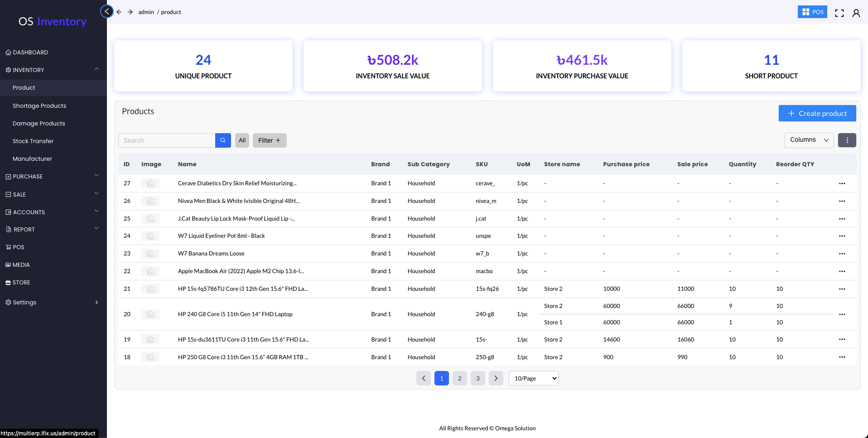Click the Unique Product stat card
Viewport: 868px width, 438px height.
203,66
